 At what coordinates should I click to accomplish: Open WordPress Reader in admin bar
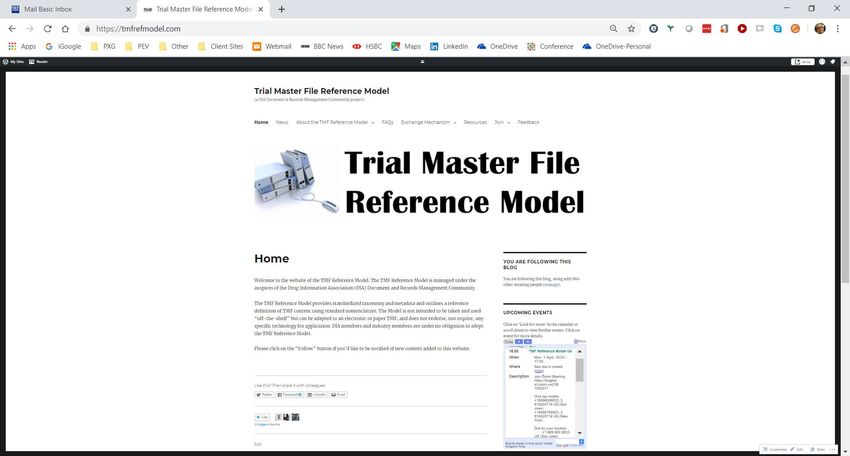pos(38,62)
